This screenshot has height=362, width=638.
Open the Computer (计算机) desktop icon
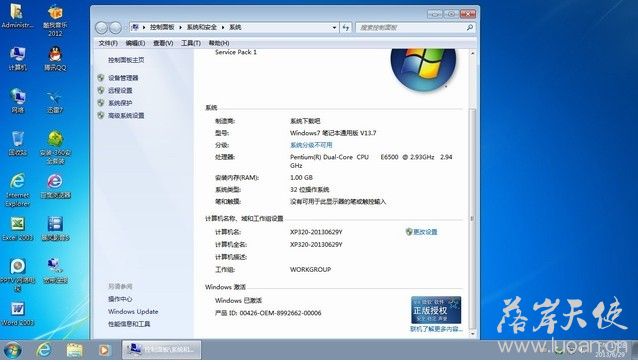[x=17, y=59]
